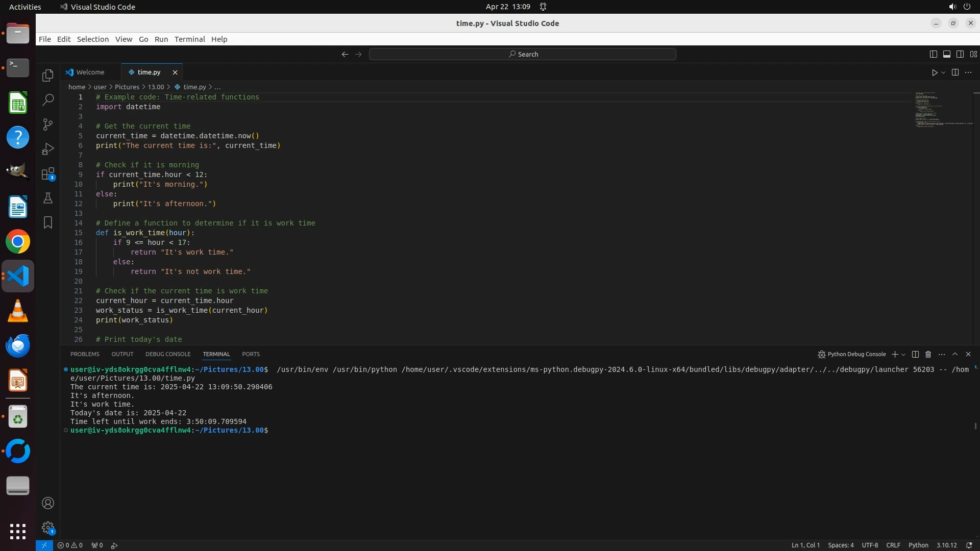Switch to the DEBUG CONSOLE tab
The image size is (980, 551).
(167, 354)
